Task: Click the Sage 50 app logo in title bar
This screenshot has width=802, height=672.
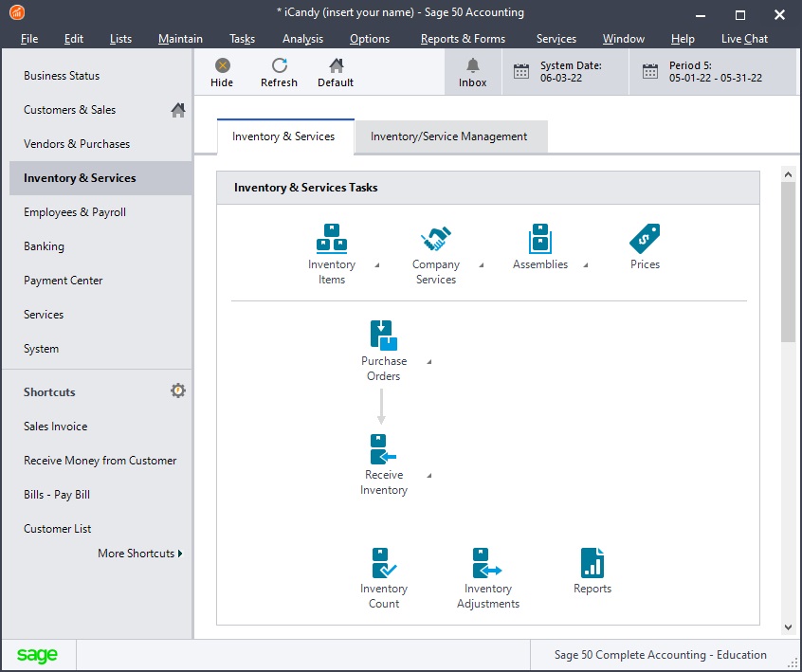Action: pos(17,12)
